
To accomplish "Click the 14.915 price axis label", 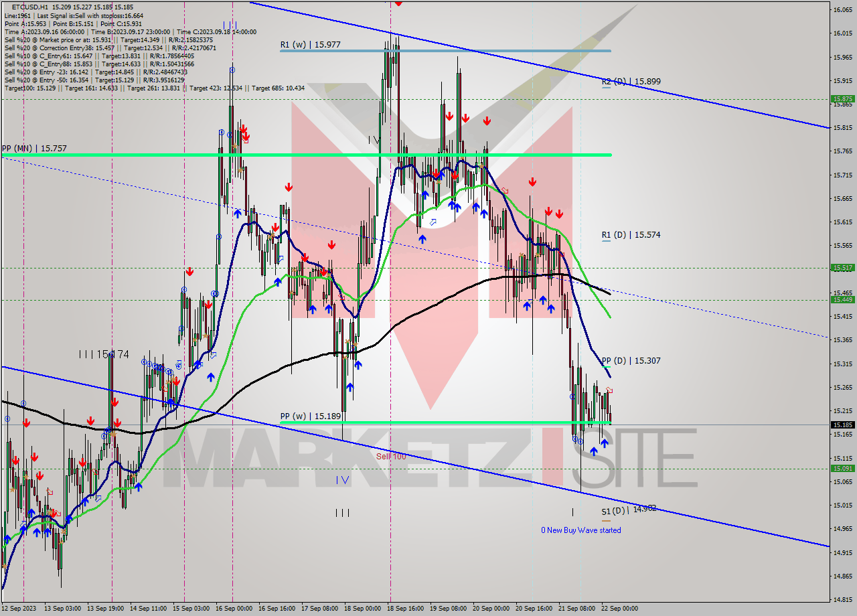I will tap(842, 552).
